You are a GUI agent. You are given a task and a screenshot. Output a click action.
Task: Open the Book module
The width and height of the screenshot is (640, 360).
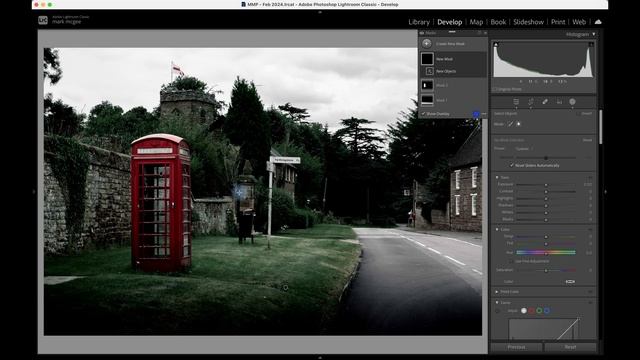[498, 22]
